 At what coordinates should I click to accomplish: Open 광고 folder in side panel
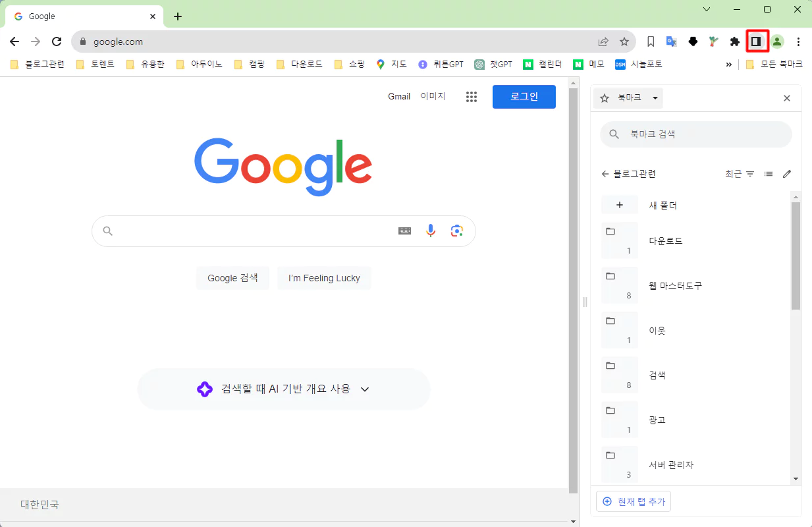click(x=695, y=420)
